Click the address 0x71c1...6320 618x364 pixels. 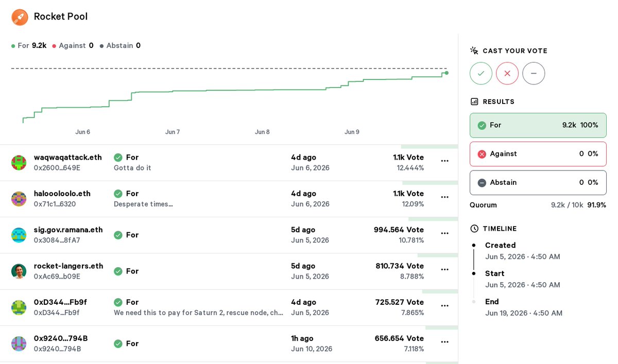pyautogui.click(x=55, y=204)
